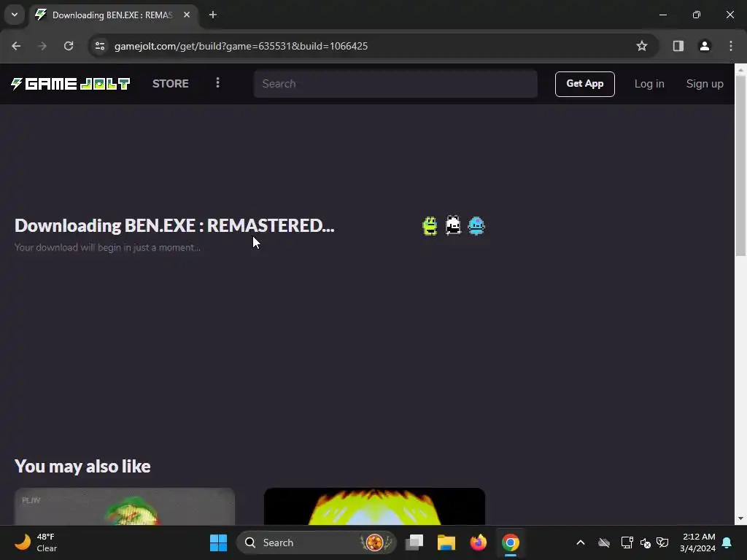Screen dimensions: 747x560
Task: Click the muted volume tray icon
Action: [645, 542]
